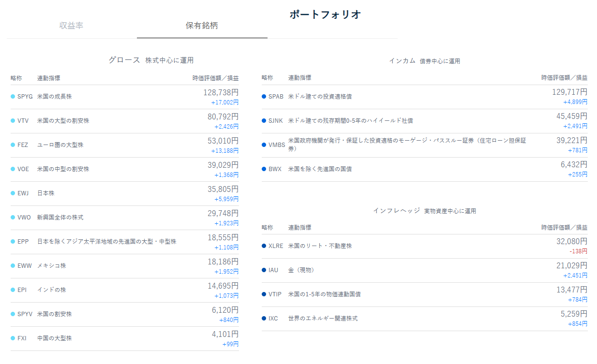Select the 保有銘柄 tab

coord(202,26)
